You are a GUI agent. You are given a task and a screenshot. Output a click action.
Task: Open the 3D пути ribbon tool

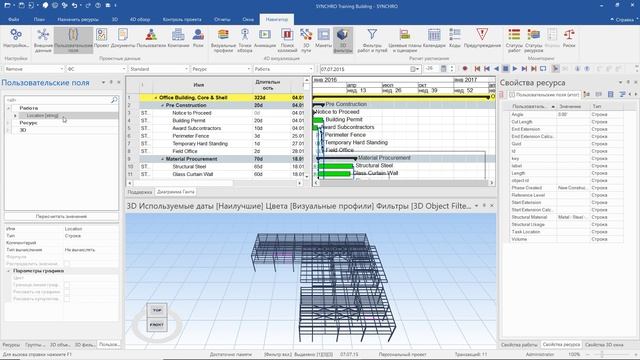pyautogui.click(x=306, y=40)
